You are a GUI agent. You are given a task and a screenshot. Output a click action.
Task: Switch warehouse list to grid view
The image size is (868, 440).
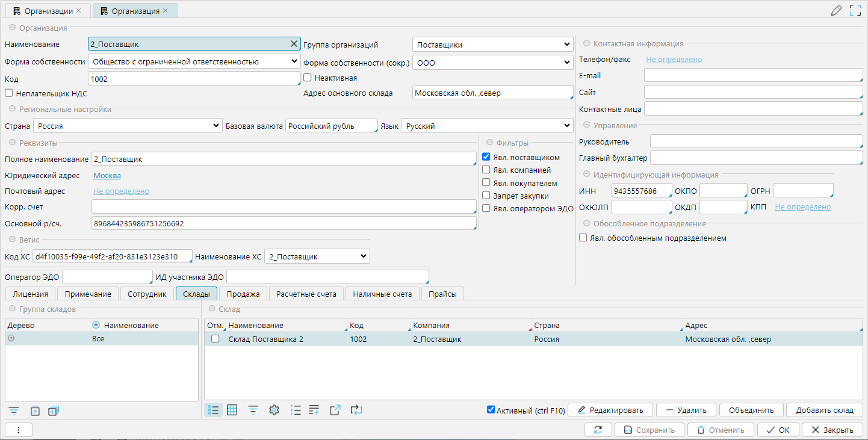[232, 410]
